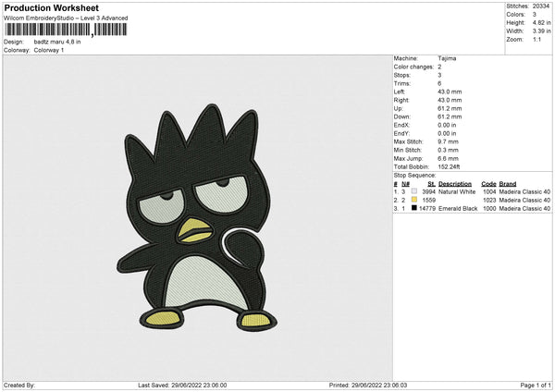Click the 'Page 1 of 1' indicator
The width and height of the screenshot is (555, 392).
click(536, 385)
